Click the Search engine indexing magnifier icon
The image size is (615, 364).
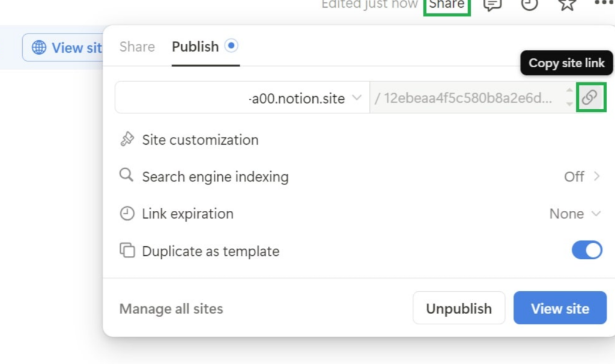pyautogui.click(x=126, y=176)
